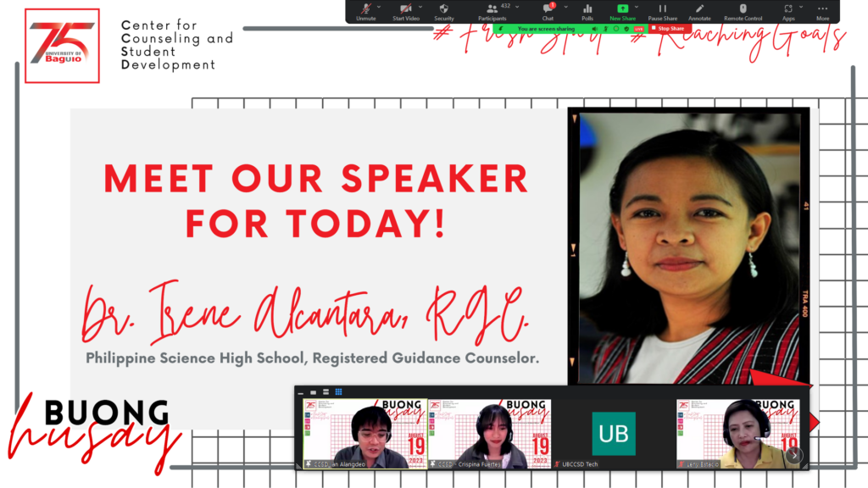Switch video strip to stacked thumbnail view
The image size is (868, 488).
point(326,392)
